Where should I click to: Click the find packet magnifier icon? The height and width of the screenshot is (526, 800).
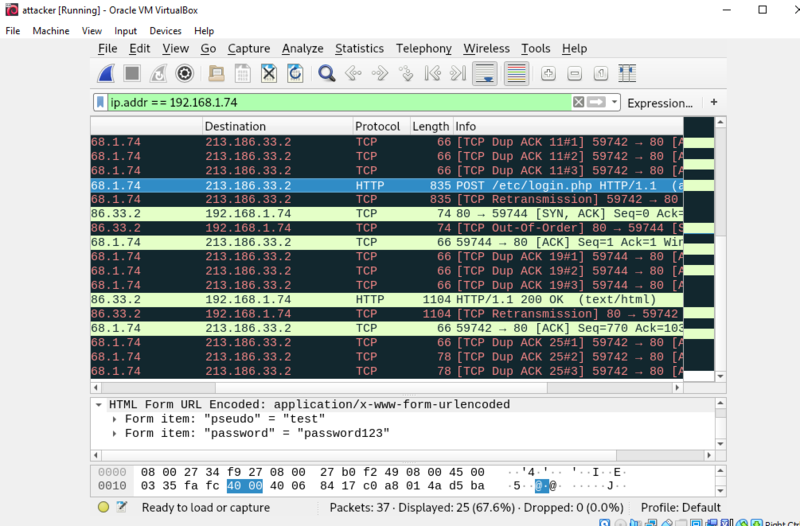click(x=326, y=73)
